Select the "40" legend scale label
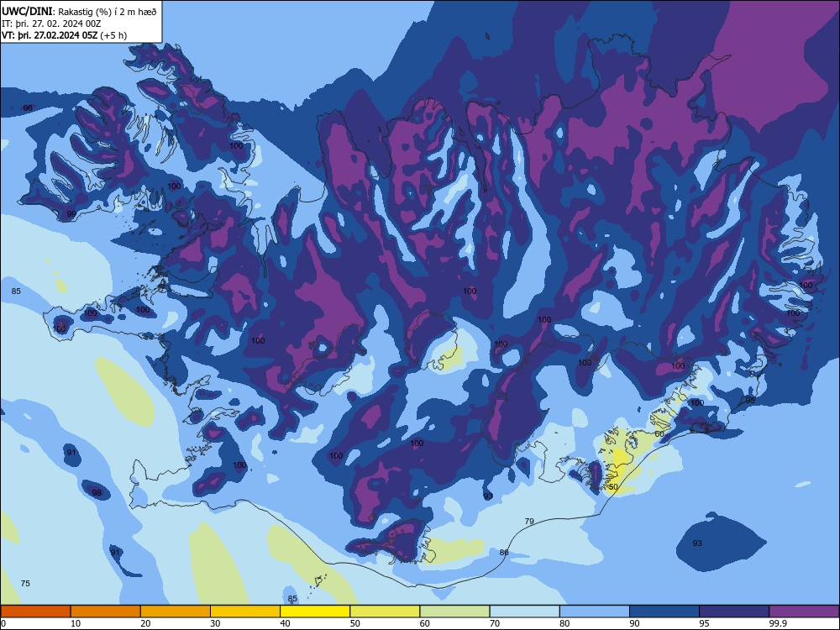Screen dimensions: 840x630 coord(285,623)
